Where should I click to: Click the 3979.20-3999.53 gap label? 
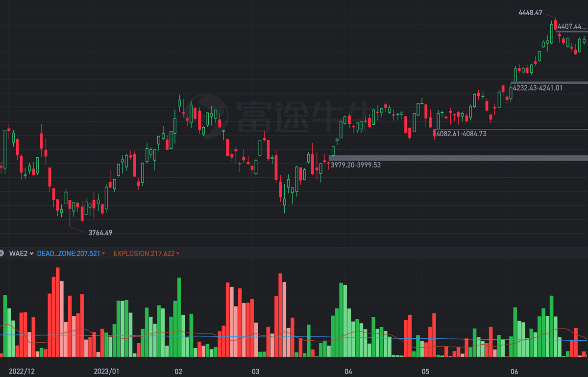(355, 165)
